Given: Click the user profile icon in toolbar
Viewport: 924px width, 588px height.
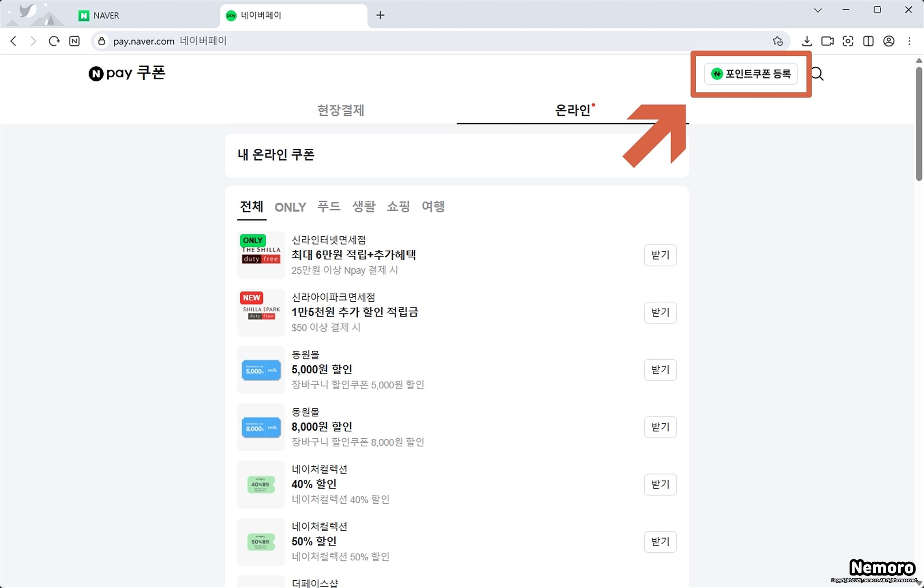Looking at the screenshot, I should pos(888,41).
